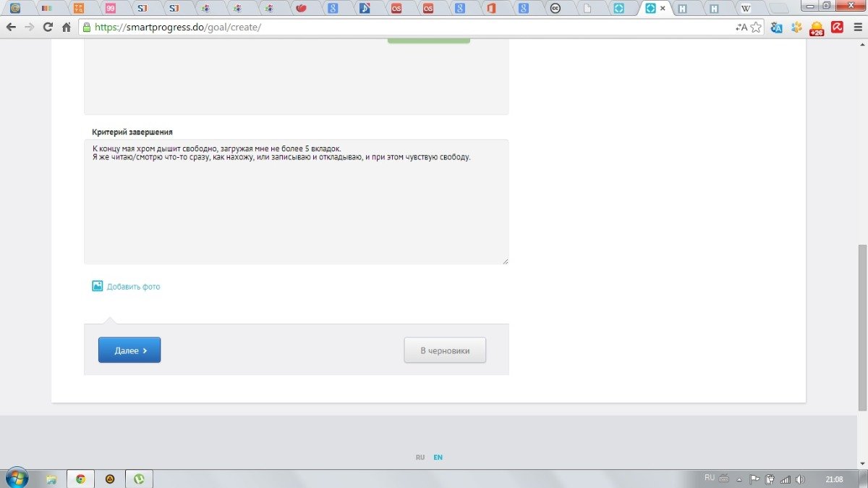
Task: Switch the site language to EN
Action: [x=438, y=458]
